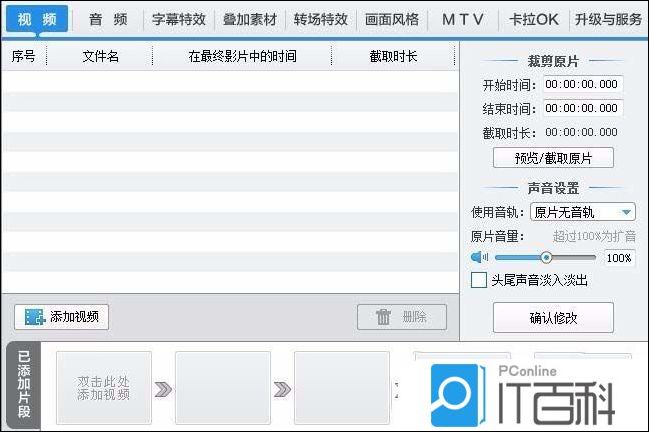
Task: Open the 音频 tab
Action: point(108,19)
